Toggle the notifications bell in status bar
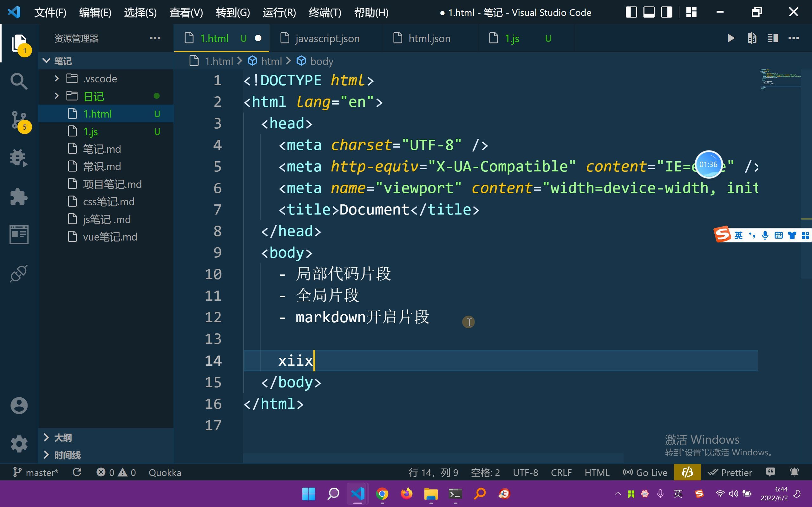812x507 pixels. pos(795,472)
